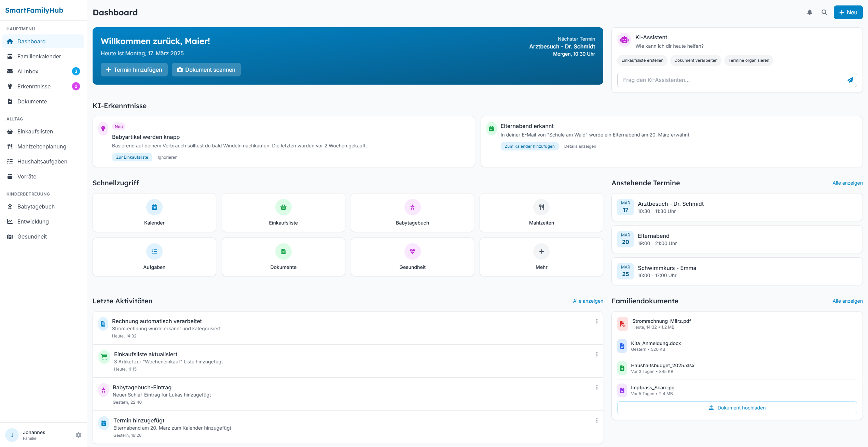This screenshot has height=447, width=868.
Task: Select the Gesundheit heart icon in Schnellzugriff
Action: point(412,251)
